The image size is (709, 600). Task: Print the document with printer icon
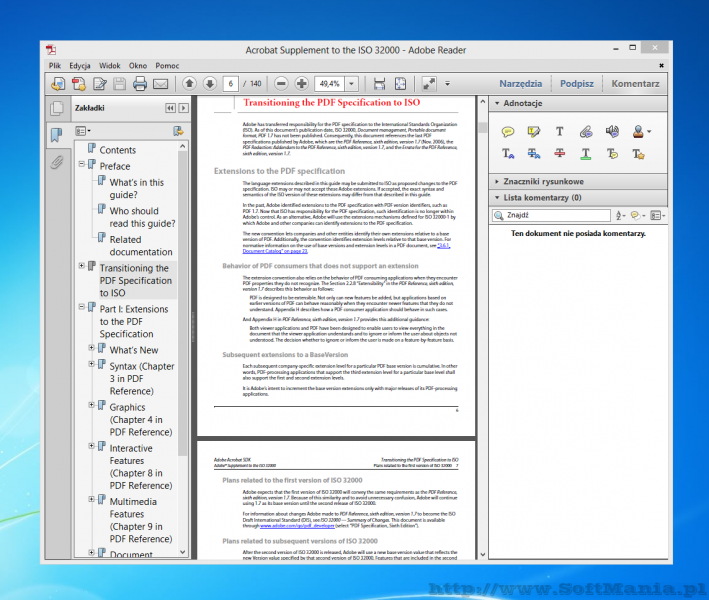tap(140, 84)
